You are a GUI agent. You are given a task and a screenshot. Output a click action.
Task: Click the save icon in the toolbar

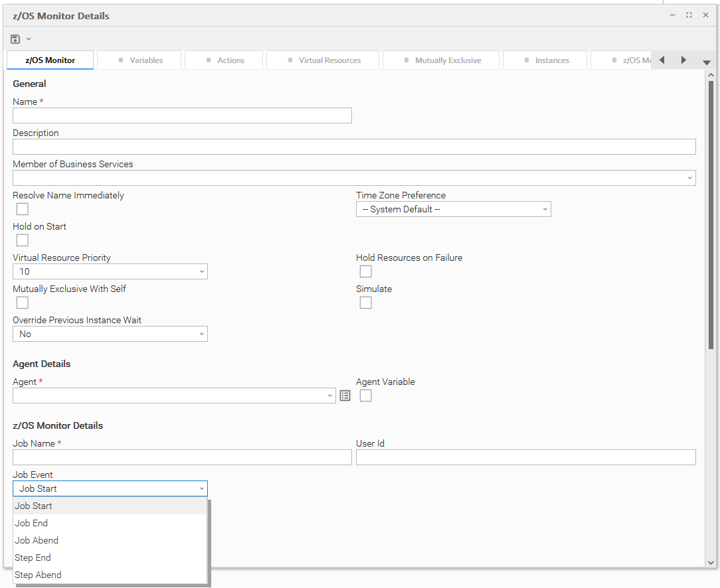16,39
